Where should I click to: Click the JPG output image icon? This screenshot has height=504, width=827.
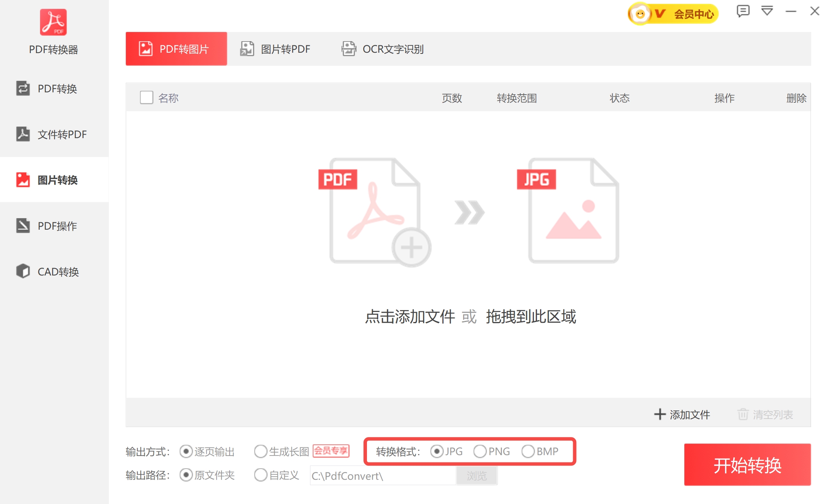tap(568, 211)
